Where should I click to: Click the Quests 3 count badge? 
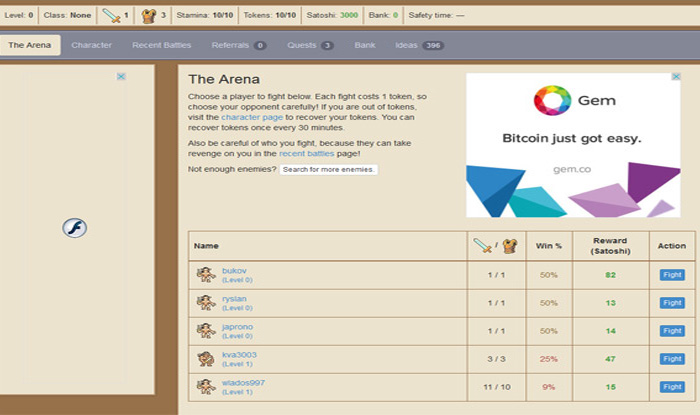[327, 46]
